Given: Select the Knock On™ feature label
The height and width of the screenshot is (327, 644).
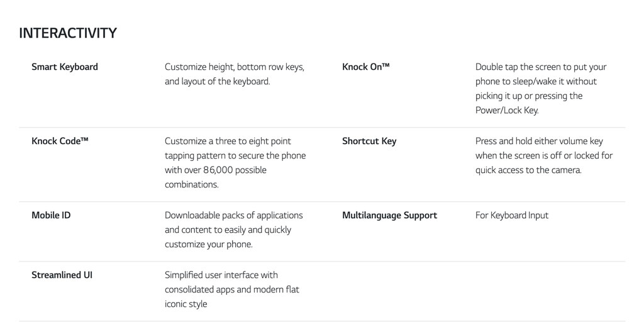Looking at the screenshot, I should pos(366,67).
